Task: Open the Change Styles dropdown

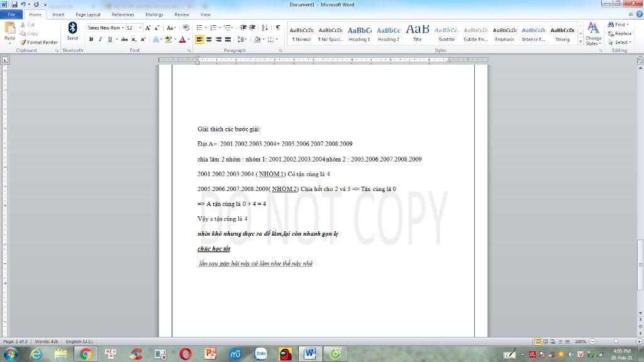Action: (x=593, y=34)
